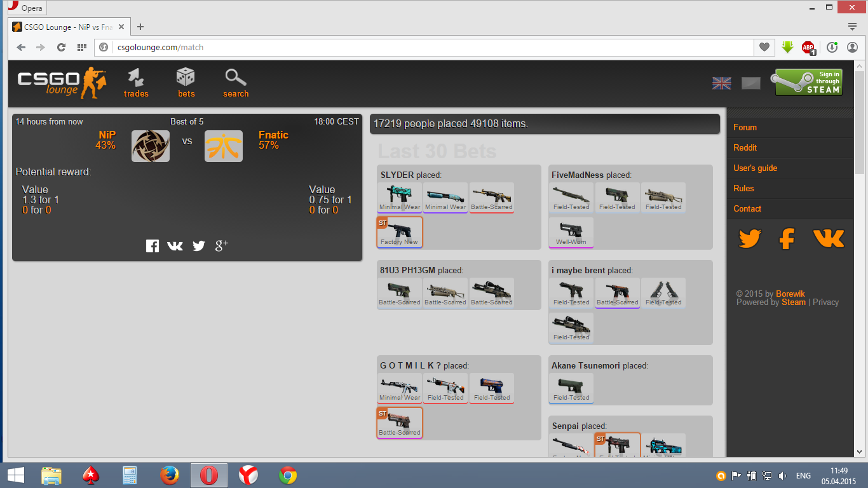Click G O T M I L K's StatTrak Battle-Scarred item
This screenshot has width=868, height=488.
coord(400,423)
